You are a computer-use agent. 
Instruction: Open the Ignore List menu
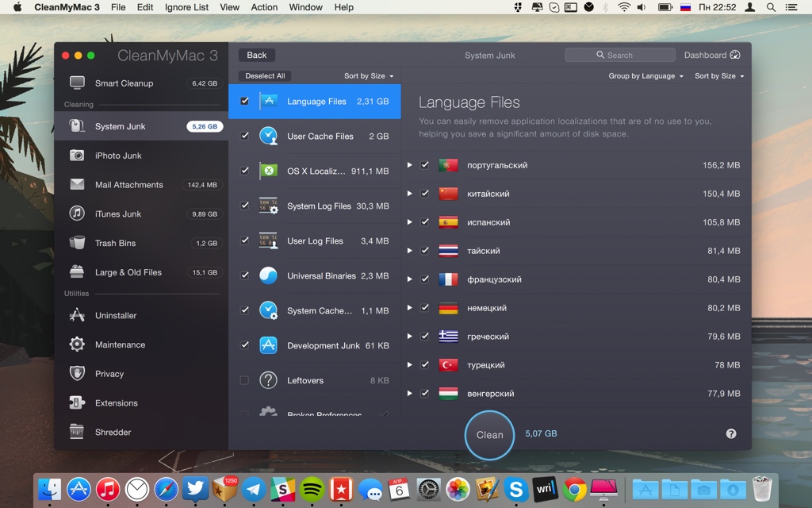point(186,7)
